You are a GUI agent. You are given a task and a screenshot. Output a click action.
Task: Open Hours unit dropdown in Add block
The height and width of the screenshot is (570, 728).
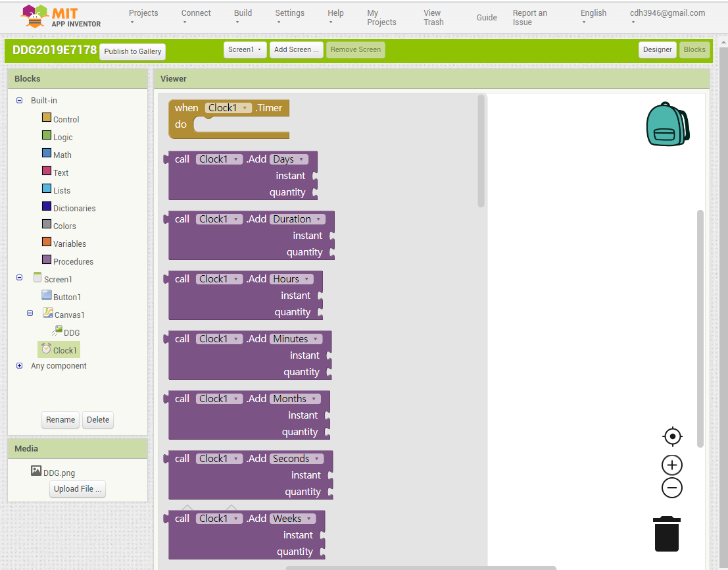(291, 279)
